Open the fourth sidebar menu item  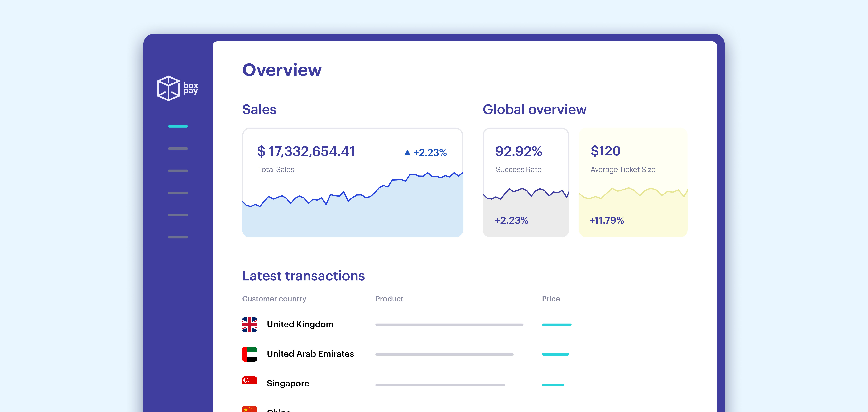click(178, 193)
